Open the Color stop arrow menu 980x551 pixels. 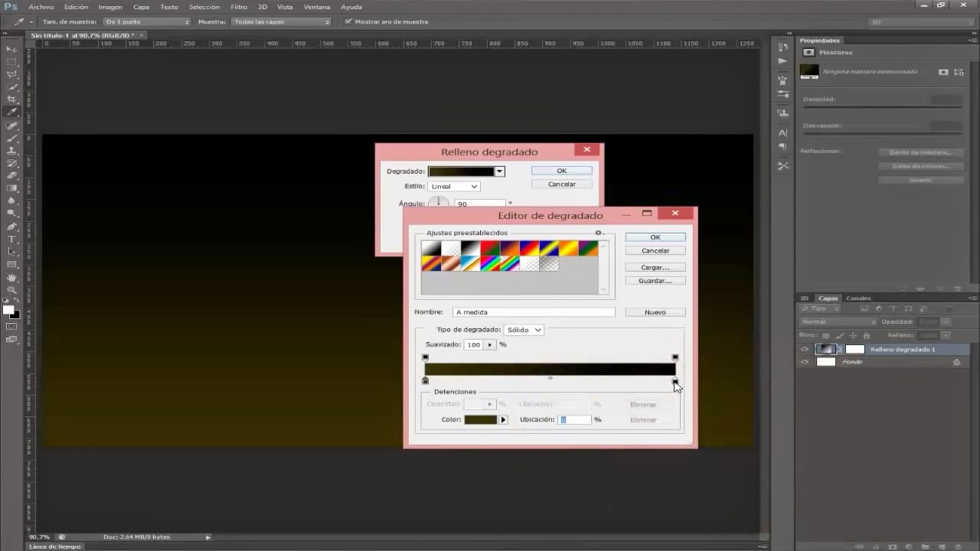point(503,419)
